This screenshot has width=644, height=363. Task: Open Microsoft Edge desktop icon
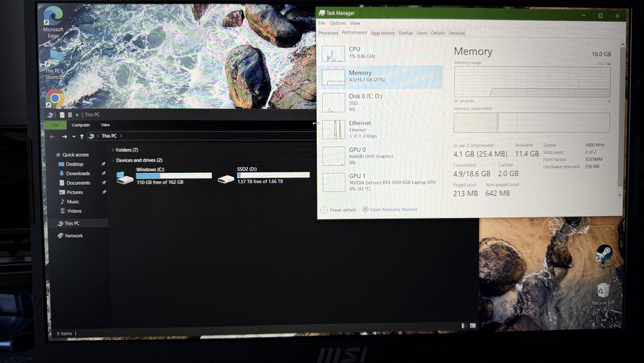(53, 22)
